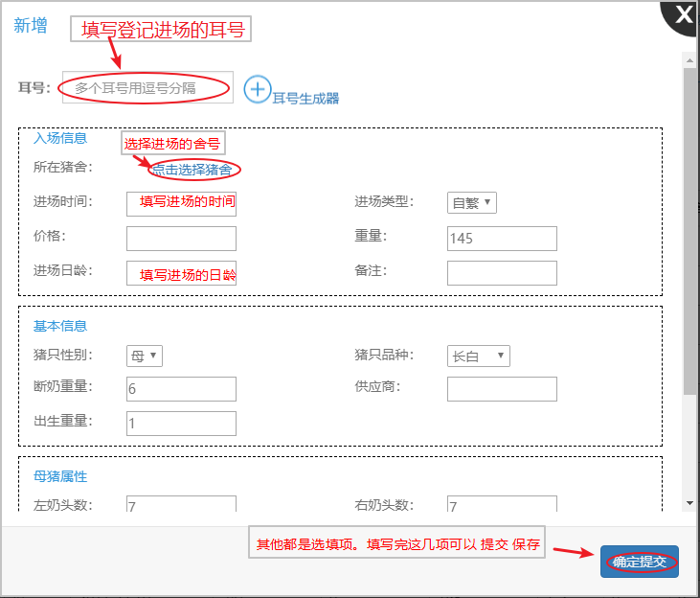Close the dialog with the X icon
Image resolution: width=700 pixels, height=598 pixels.
click(683, 14)
